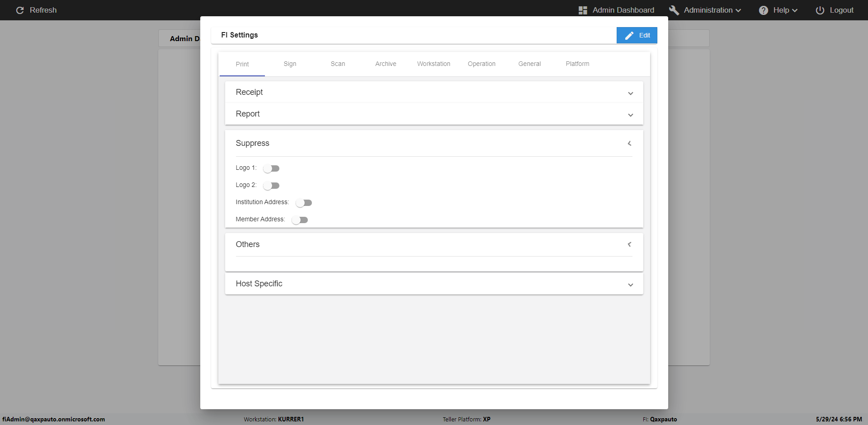Open the Operation tab

481,64
